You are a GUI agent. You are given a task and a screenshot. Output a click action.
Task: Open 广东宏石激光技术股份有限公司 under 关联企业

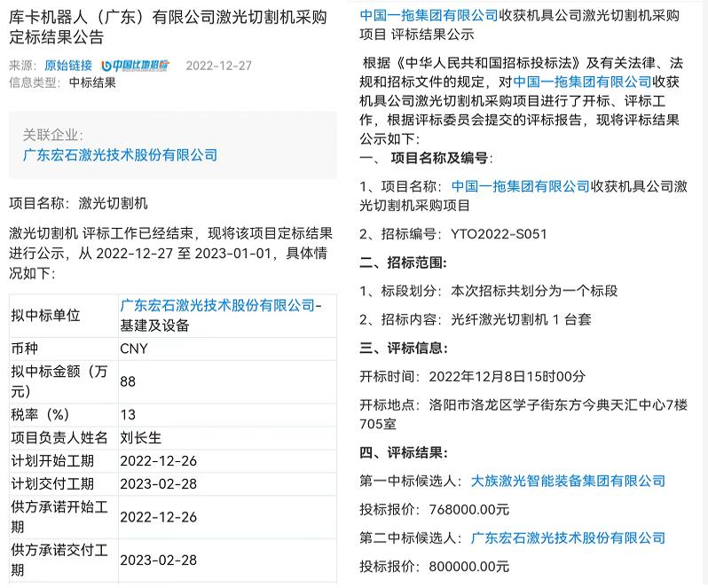coord(120,154)
